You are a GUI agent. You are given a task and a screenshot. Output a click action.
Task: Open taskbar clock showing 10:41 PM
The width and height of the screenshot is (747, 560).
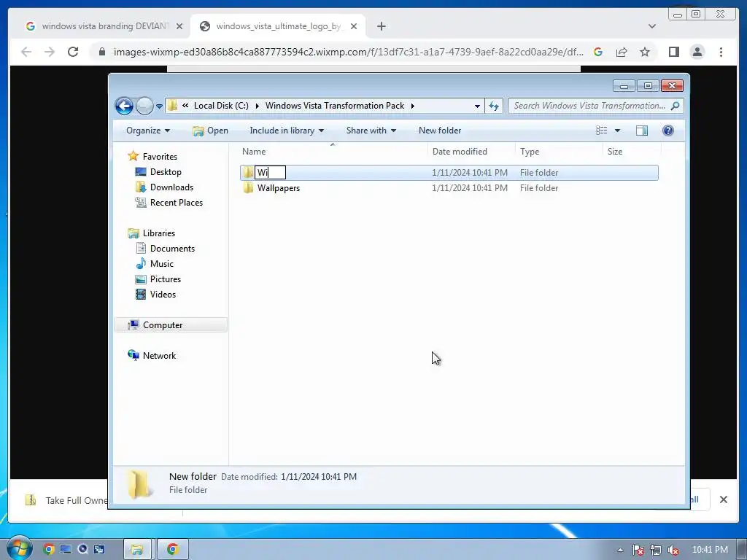click(x=710, y=550)
